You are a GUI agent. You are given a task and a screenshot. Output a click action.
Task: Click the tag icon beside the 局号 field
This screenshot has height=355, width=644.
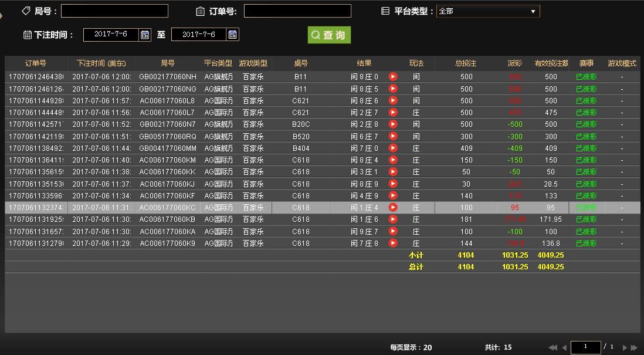click(25, 11)
